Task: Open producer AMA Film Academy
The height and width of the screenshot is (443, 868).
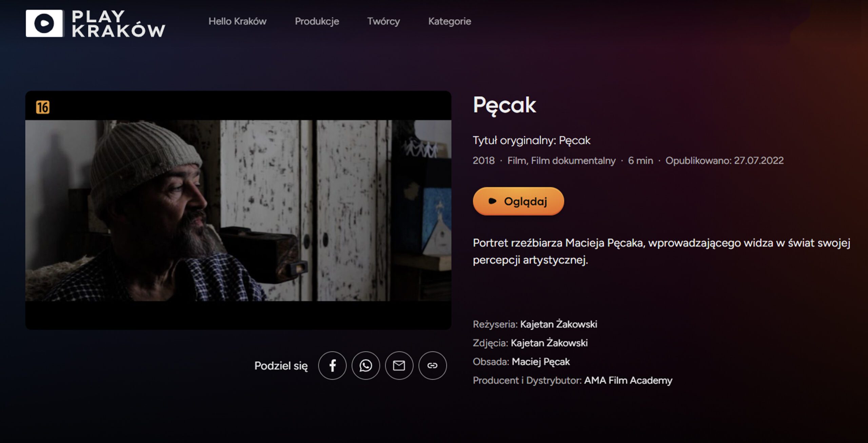Action: 628,380
